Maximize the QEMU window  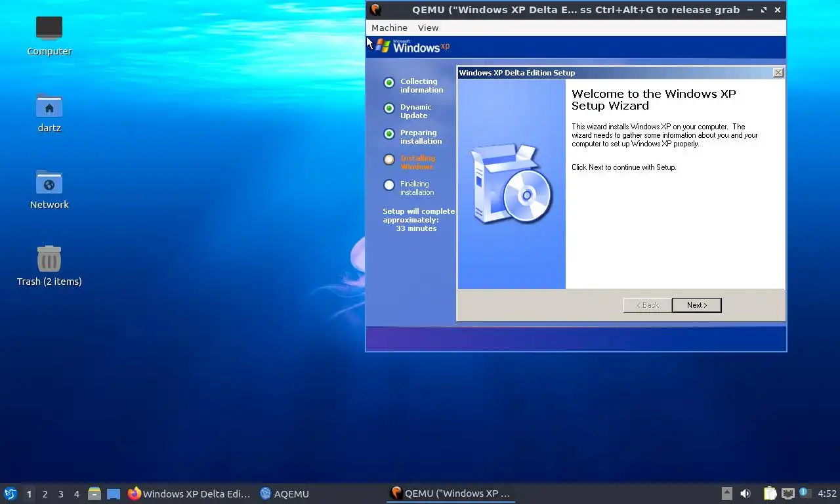(x=764, y=10)
